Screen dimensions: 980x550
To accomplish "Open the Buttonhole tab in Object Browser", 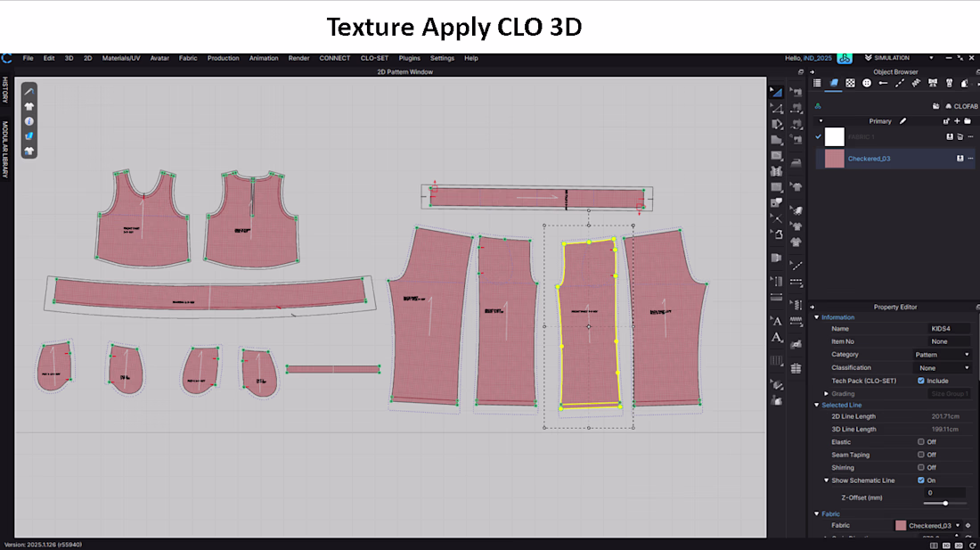I will click(x=883, y=83).
